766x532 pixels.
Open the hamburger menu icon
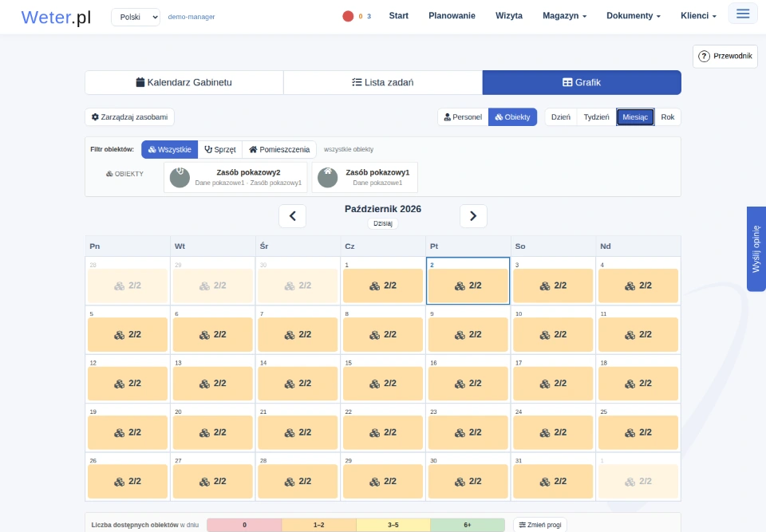[743, 14]
